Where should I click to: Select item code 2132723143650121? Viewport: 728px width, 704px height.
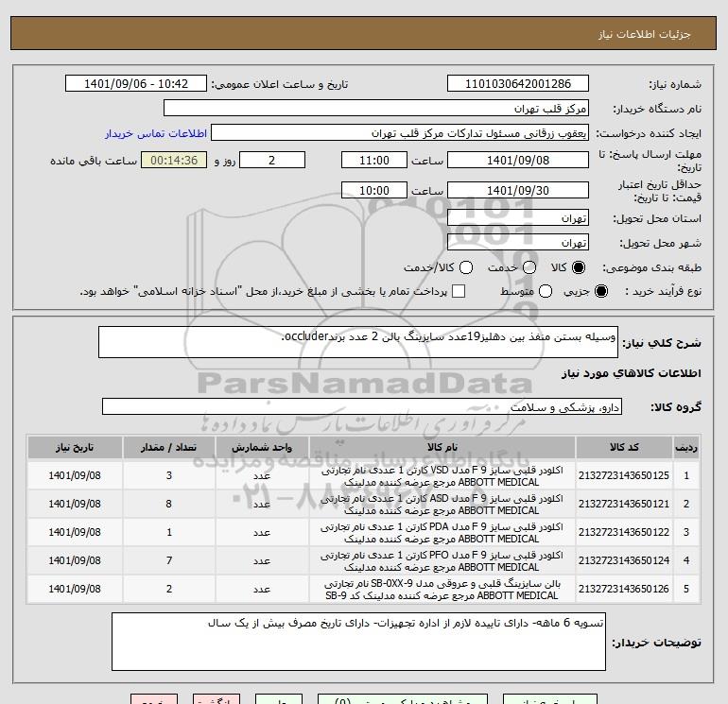pos(624,504)
